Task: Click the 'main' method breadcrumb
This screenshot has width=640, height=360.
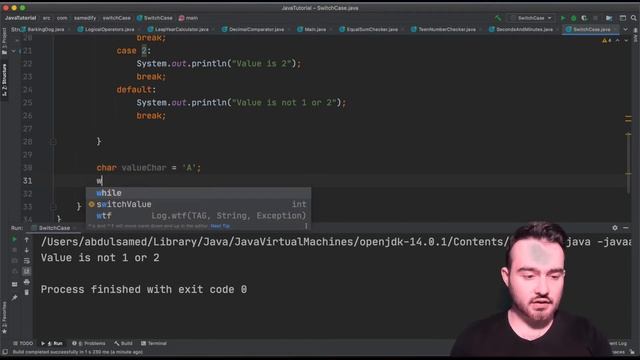Action: 188,18
